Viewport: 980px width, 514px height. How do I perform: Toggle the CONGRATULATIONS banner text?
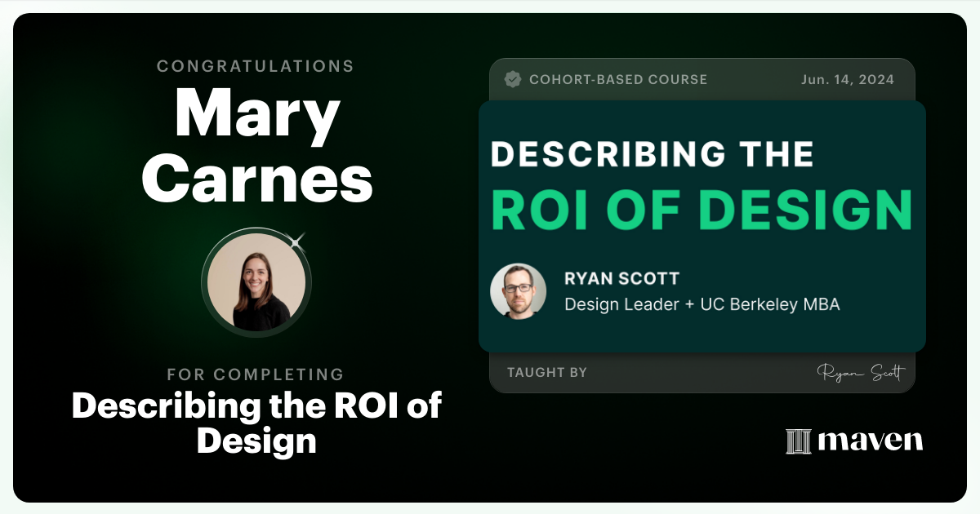click(256, 66)
